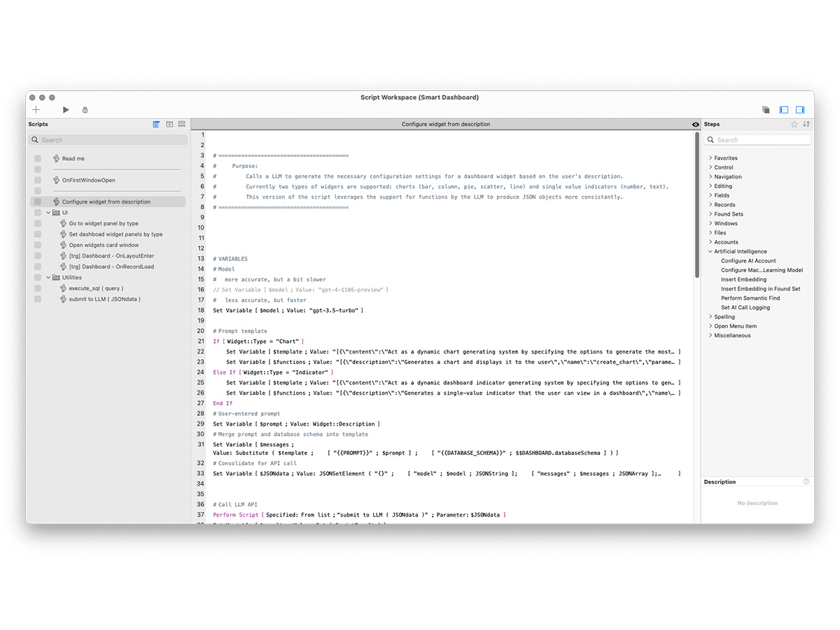Click the script editor vertical scrollbar

coord(697,206)
